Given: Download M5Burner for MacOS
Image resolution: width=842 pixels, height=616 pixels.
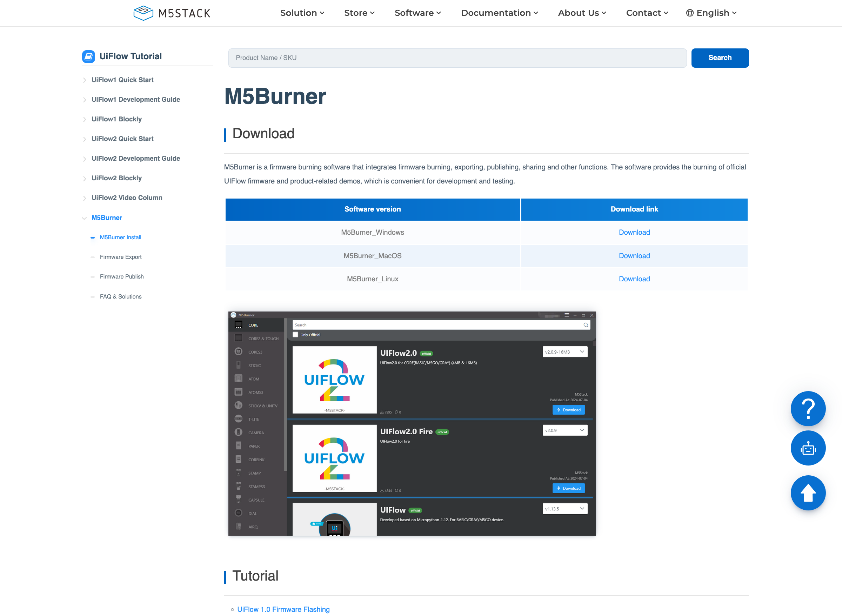Looking at the screenshot, I should click(634, 256).
